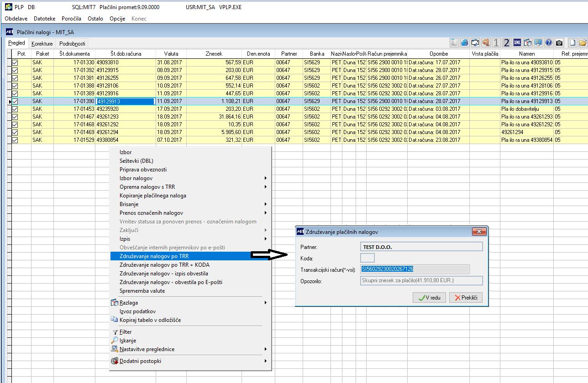Click the number 2 toolbar button
Image resolution: width=588 pixels, height=383 pixels.
coord(506,43)
